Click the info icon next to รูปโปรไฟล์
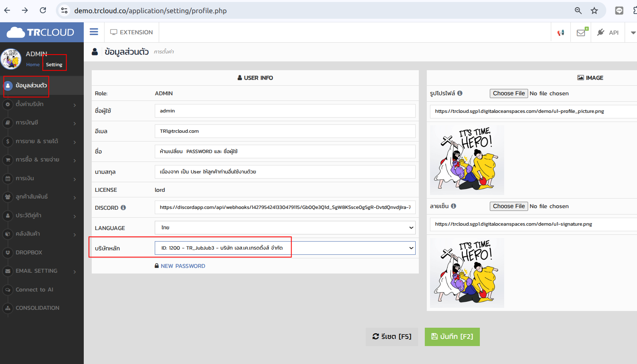Screen dimensions: 637x364 pos(460,93)
